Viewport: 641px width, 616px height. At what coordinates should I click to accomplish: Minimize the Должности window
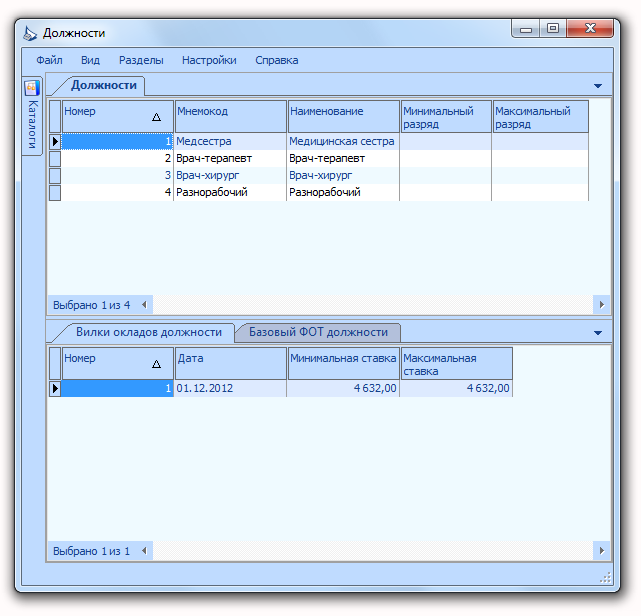(526, 29)
